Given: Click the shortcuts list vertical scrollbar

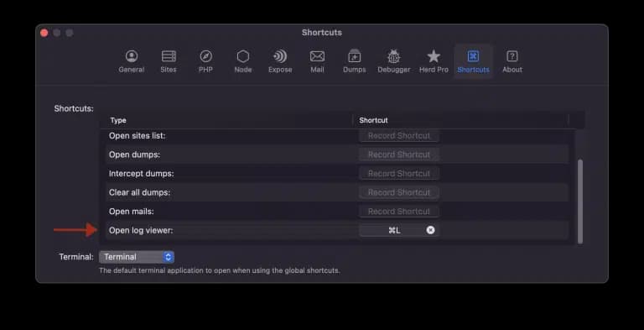Looking at the screenshot, I should pyautogui.click(x=580, y=202).
